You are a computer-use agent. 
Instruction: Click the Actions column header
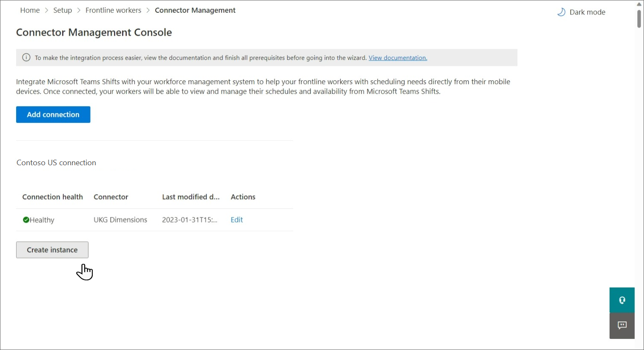point(243,197)
